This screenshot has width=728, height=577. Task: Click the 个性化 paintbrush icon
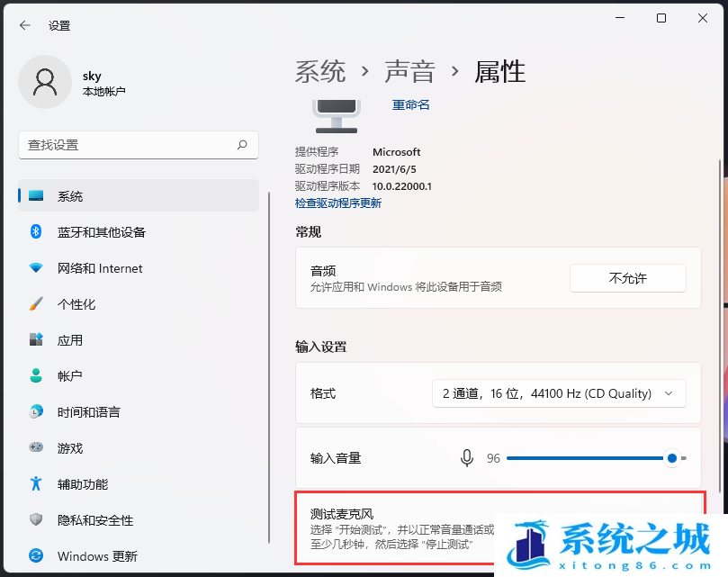(36, 304)
